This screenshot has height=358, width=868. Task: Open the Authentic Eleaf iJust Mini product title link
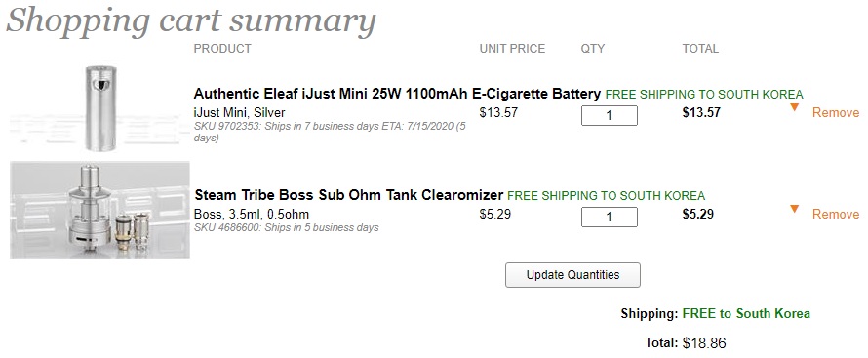click(397, 94)
